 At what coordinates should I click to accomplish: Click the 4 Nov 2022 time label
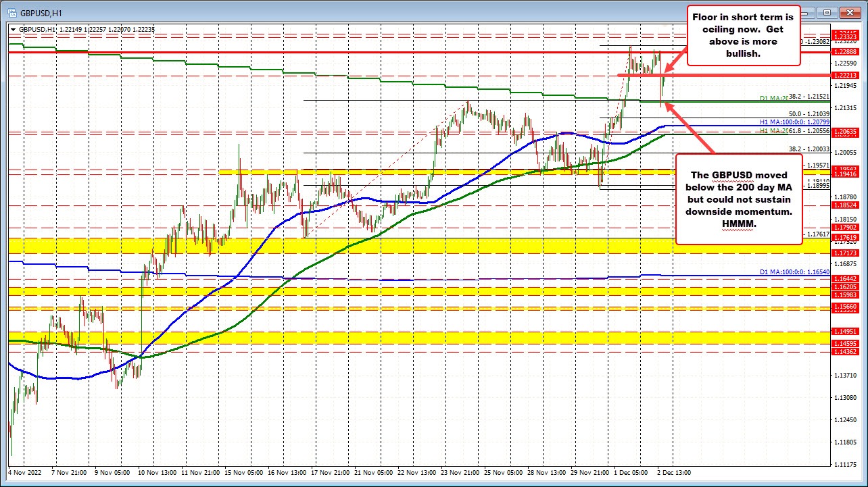25,472
